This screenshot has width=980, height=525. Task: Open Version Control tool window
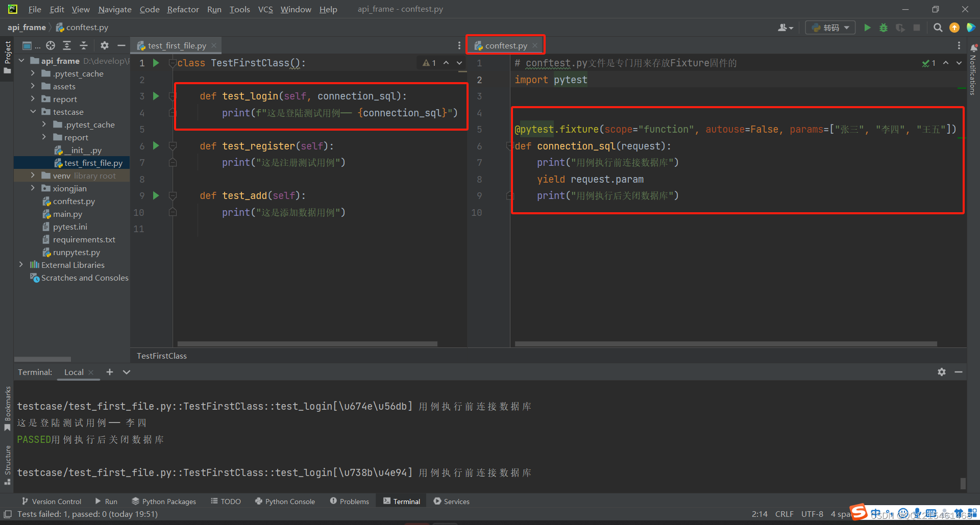pyautogui.click(x=52, y=502)
